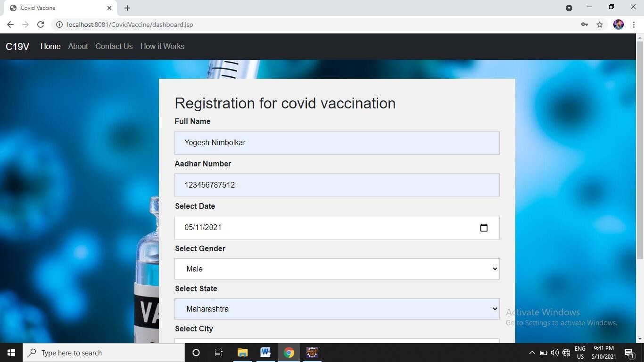Reload the current page
The image size is (644, 362).
(41, 25)
